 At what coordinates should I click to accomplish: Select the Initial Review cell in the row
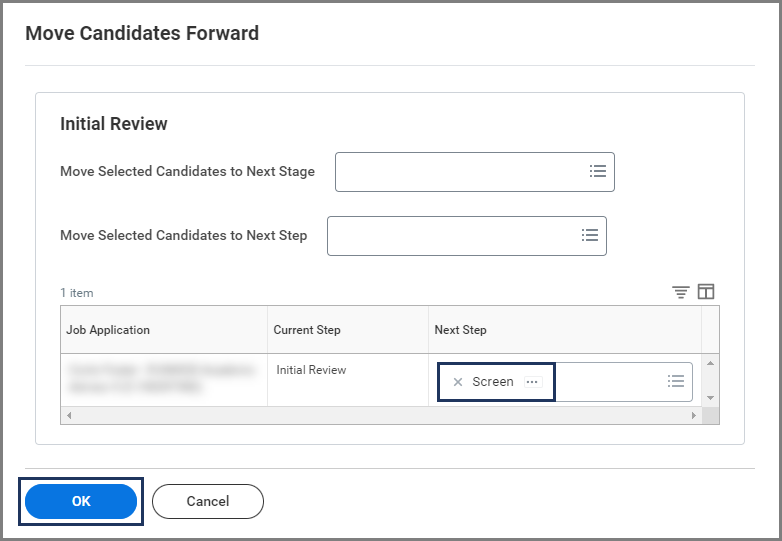tap(311, 370)
